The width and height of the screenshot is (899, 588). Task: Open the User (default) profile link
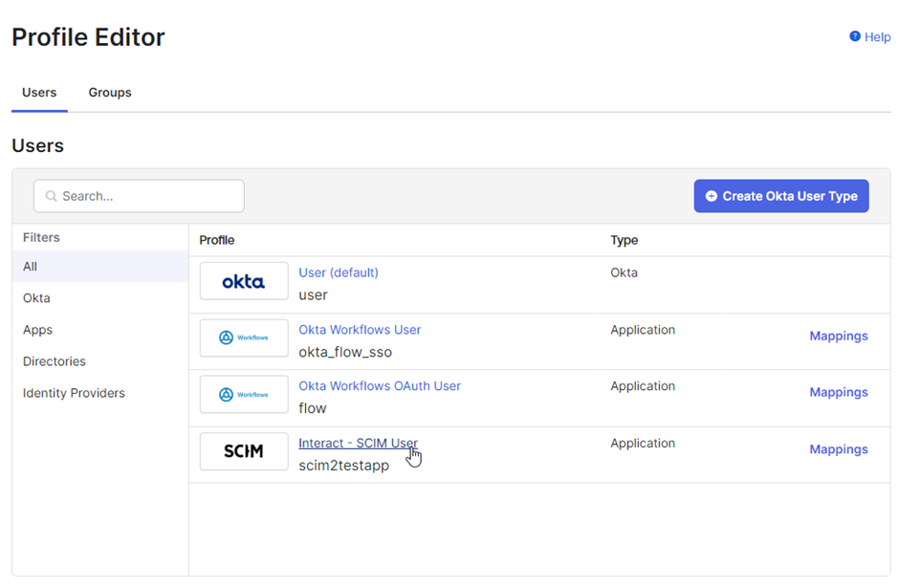(339, 272)
